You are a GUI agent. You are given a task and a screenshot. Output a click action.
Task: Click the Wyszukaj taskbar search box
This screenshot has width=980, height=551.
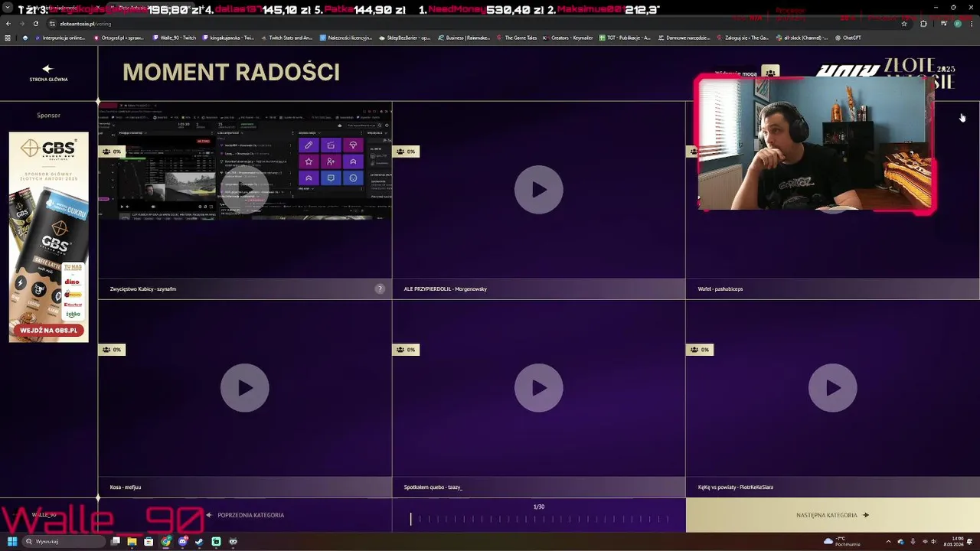[x=64, y=542]
